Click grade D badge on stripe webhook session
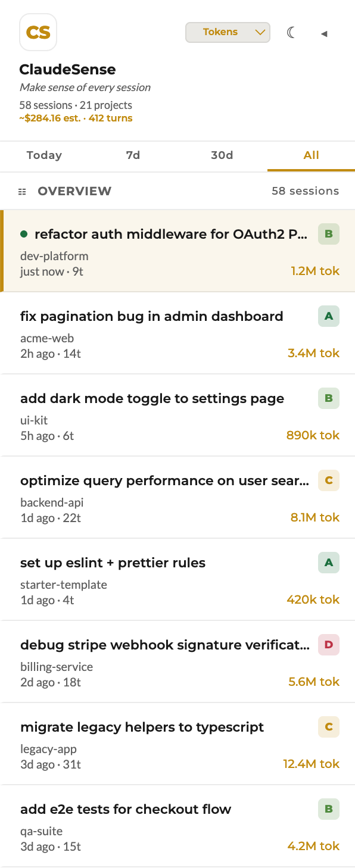Screen dimensions: 355x868 pyautogui.click(x=328, y=645)
